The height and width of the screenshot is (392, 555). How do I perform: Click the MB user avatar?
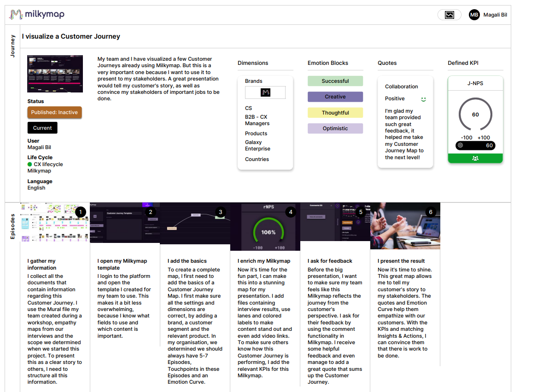click(474, 15)
